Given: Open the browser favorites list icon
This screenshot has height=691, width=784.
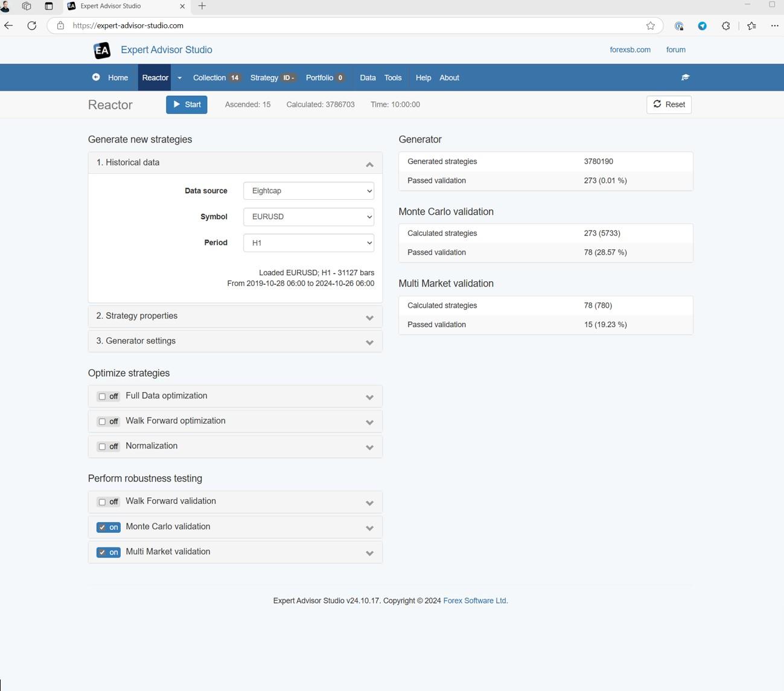Looking at the screenshot, I should tap(751, 25).
